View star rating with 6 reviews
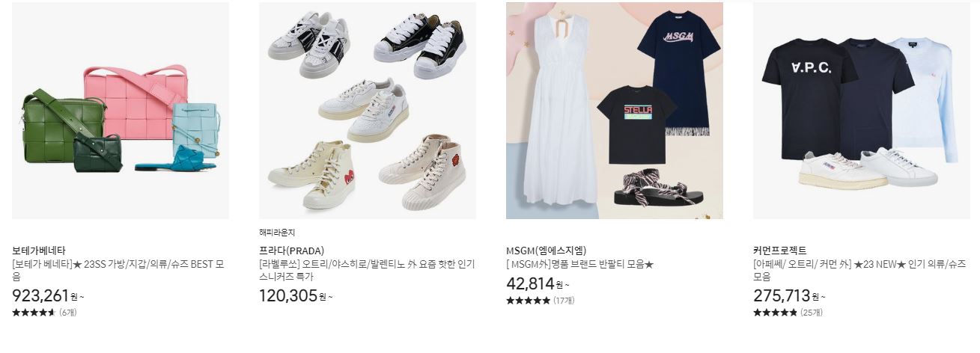Viewport: 980px width, 353px height. point(44,313)
